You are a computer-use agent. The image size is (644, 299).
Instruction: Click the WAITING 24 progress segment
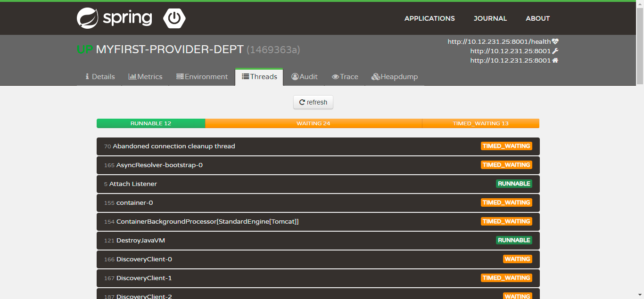coord(314,123)
